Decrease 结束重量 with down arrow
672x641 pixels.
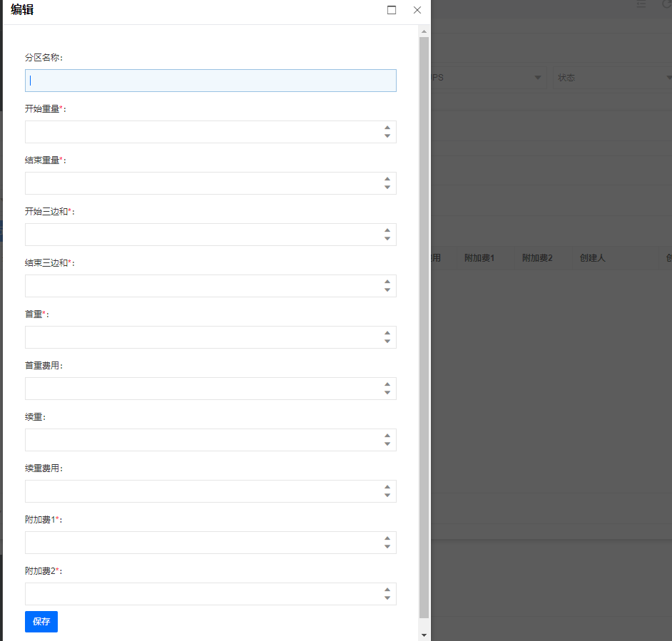(387, 188)
